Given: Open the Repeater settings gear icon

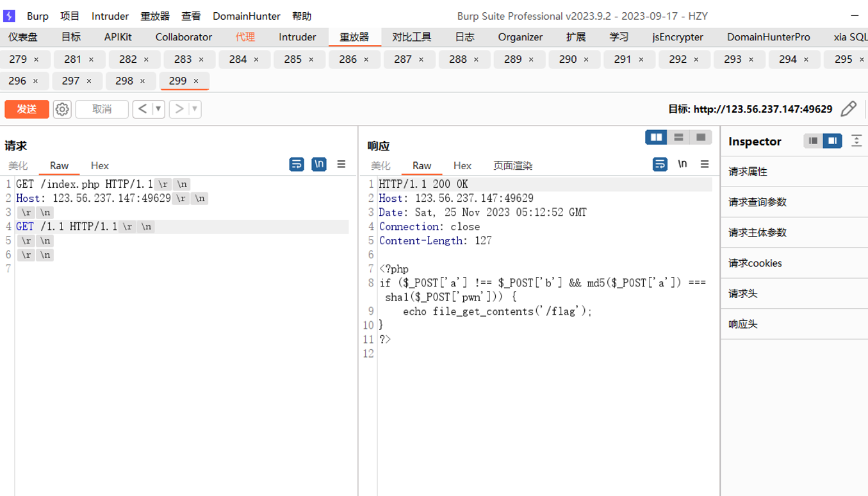Looking at the screenshot, I should [62, 109].
